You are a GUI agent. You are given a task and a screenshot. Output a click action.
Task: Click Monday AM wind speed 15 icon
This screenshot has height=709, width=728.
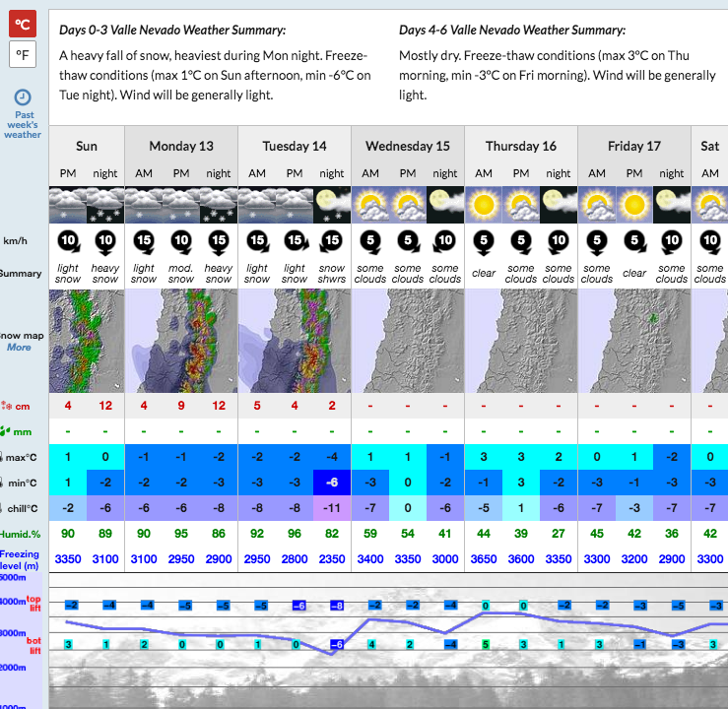point(144,241)
